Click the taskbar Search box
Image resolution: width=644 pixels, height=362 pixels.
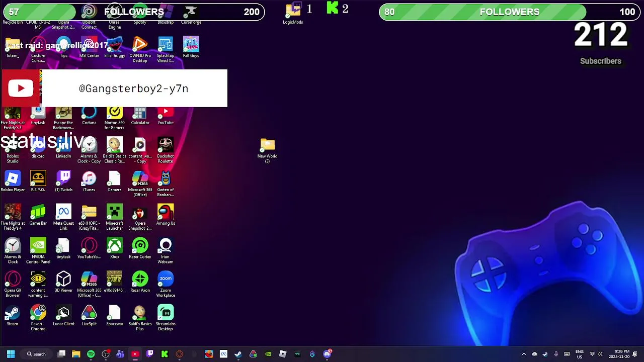(x=36, y=354)
